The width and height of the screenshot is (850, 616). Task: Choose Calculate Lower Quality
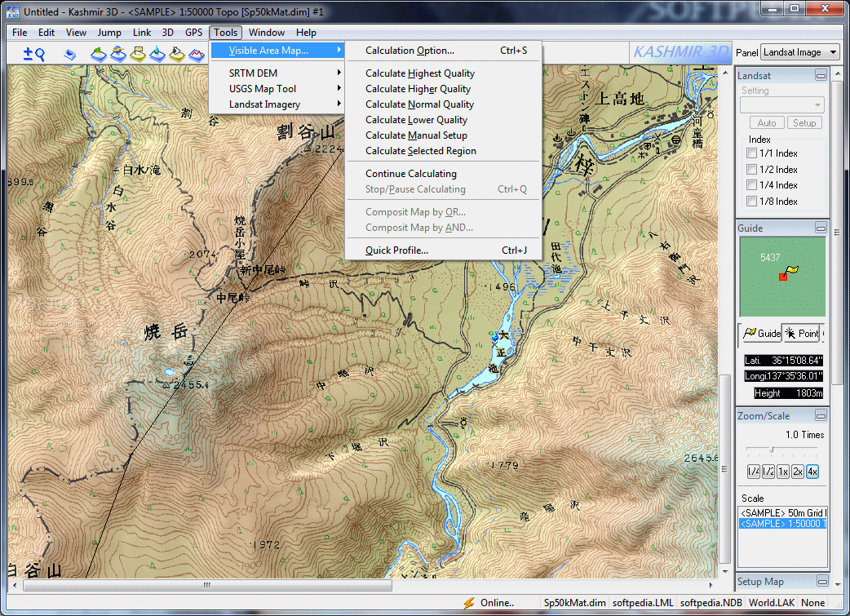[444, 120]
